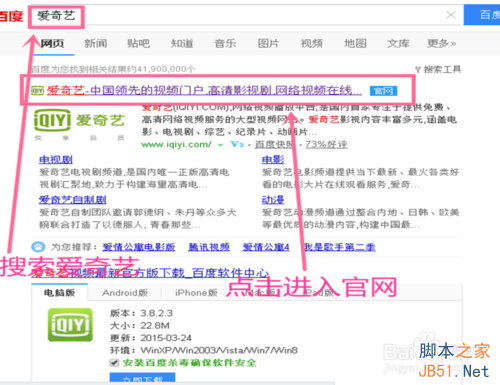The width and height of the screenshot is (500, 385).
Task: Click the paw icon beside 为您推荐
Action: coord(38,247)
